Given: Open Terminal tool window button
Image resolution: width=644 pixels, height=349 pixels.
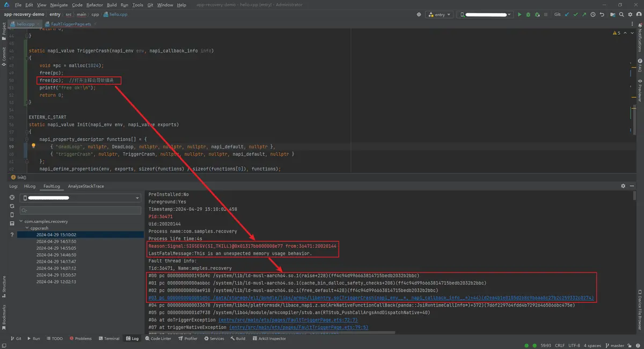Looking at the screenshot, I should pyautogui.click(x=108, y=339).
